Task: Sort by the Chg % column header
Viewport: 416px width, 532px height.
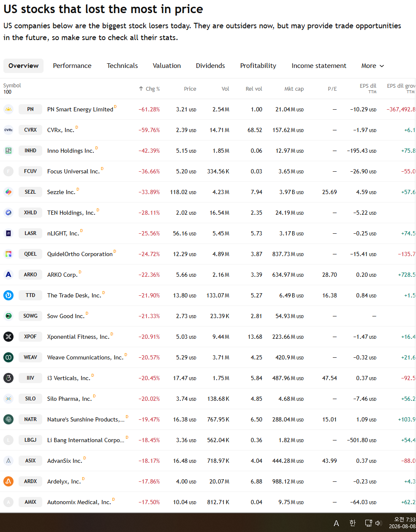Action: click(x=150, y=89)
